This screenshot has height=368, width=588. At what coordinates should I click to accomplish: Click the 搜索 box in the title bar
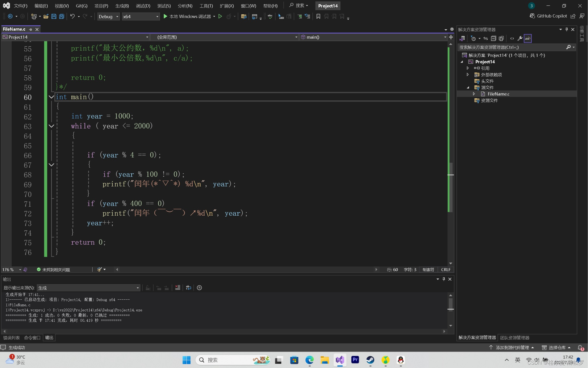pos(299,5)
